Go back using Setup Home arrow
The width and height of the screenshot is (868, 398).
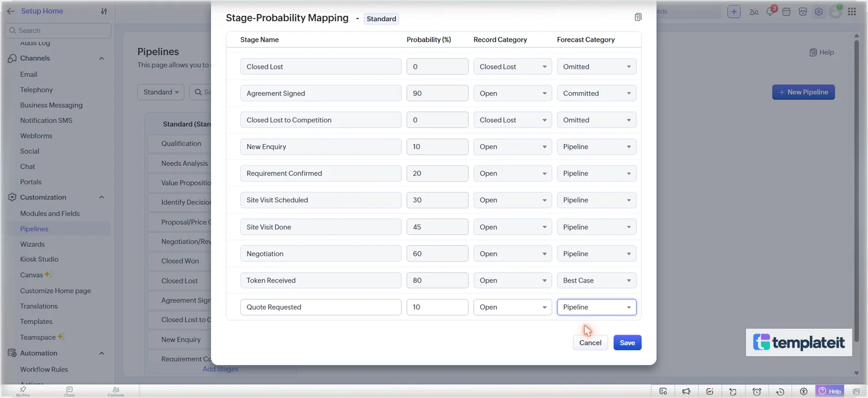pos(11,11)
